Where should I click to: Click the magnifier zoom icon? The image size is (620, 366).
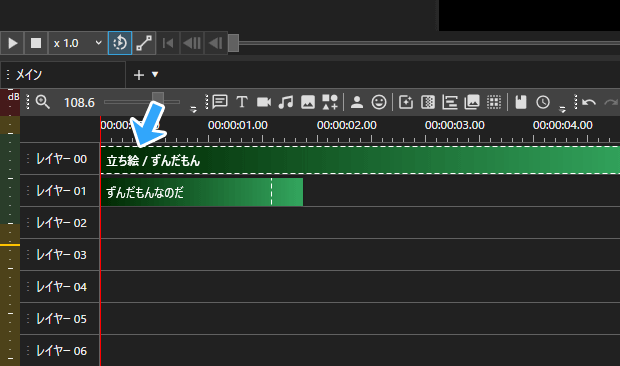click(43, 102)
